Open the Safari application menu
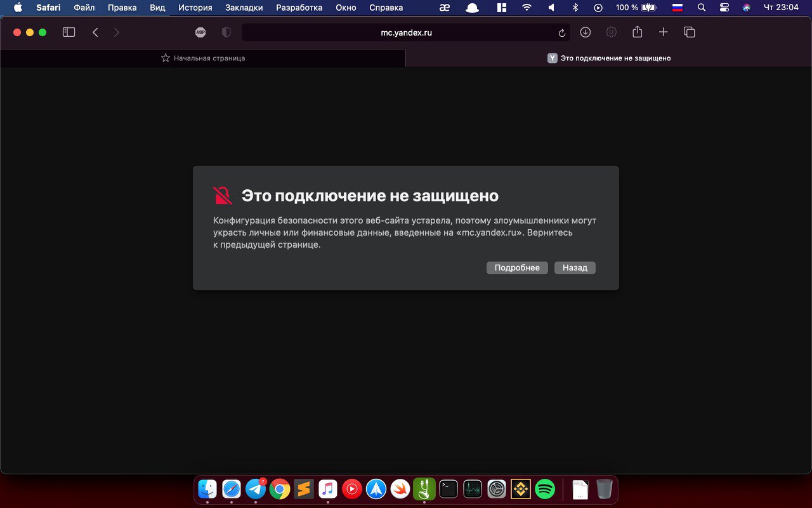Viewport: 812px width, 508px height. point(48,8)
